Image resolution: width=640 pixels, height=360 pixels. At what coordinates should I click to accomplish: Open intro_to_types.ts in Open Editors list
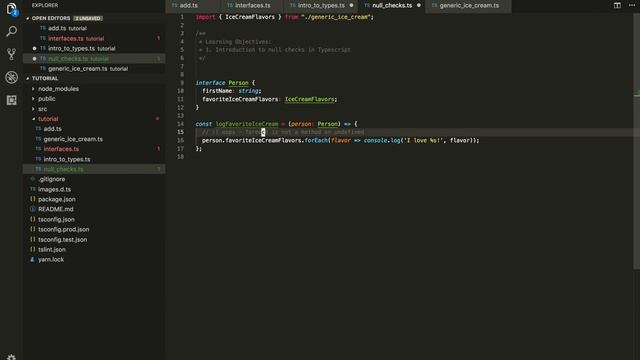click(x=94, y=49)
